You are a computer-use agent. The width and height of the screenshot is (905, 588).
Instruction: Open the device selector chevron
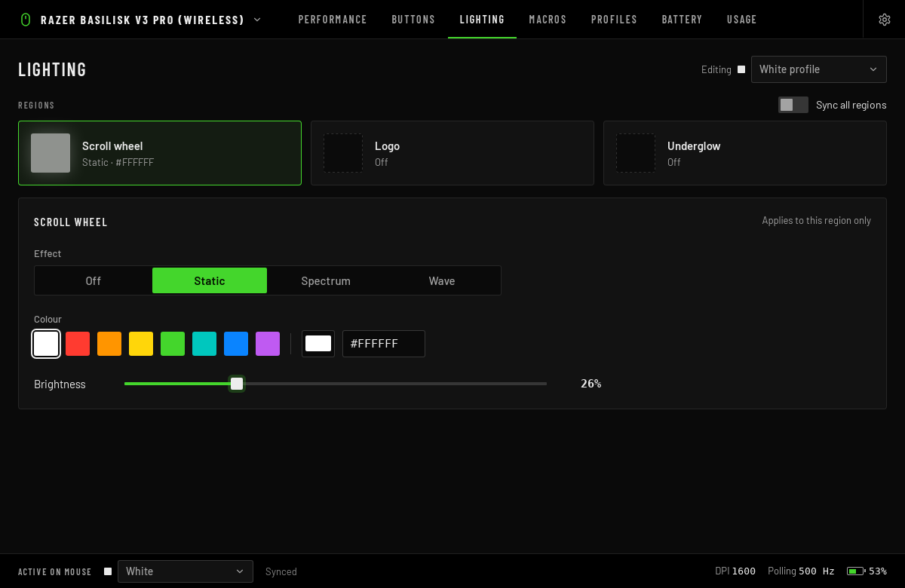[x=257, y=20]
